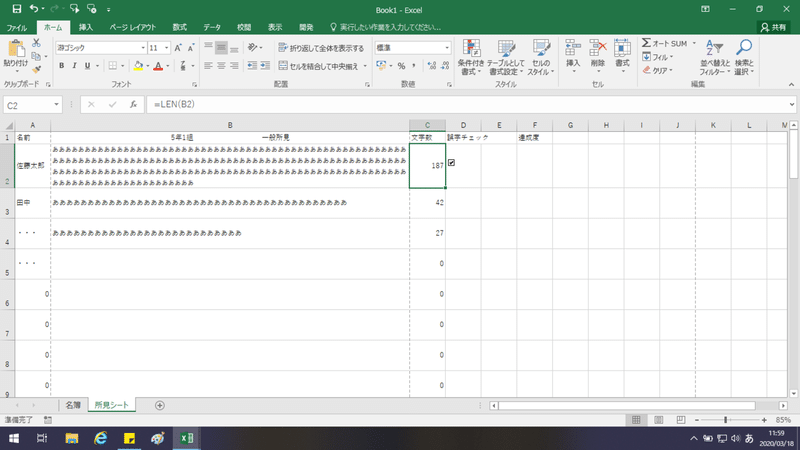800x450 pixels.
Task: Click the yellow fill color button
Action: pyautogui.click(x=138, y=66)
